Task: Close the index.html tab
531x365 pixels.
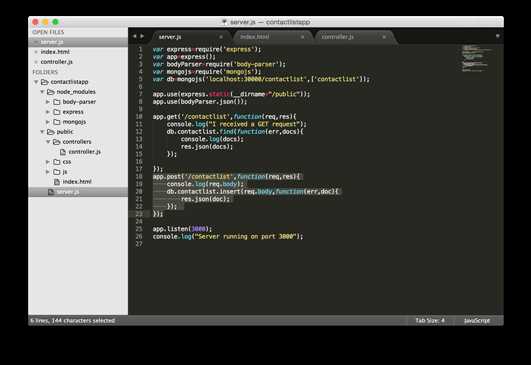Action: (x=302, y=37)
